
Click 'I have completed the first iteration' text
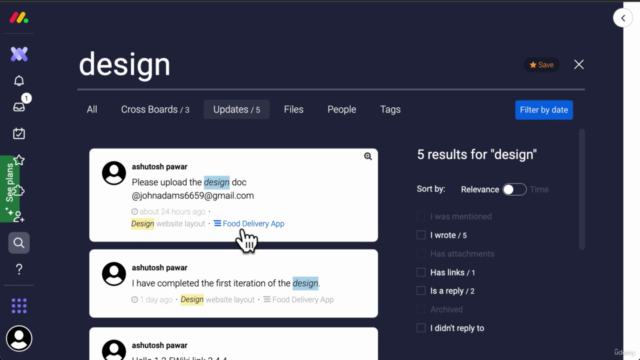(x=226, y=283)
